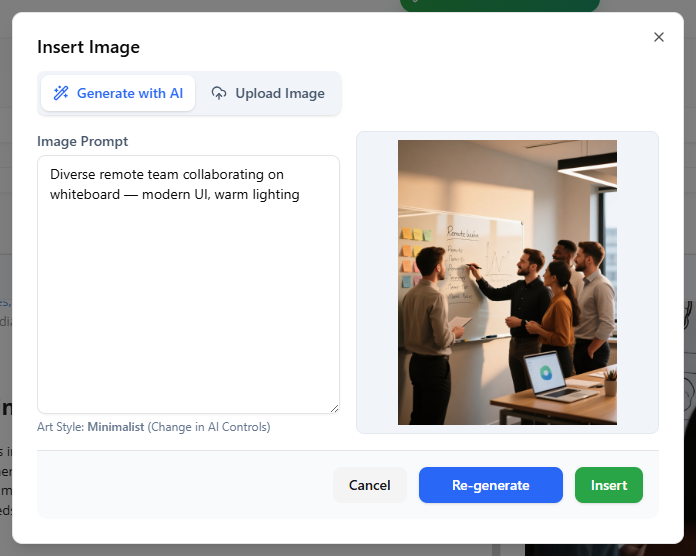Click the "Change in AI Controls" text
This screenshot has height=556, width=696.
pos(208,427)
